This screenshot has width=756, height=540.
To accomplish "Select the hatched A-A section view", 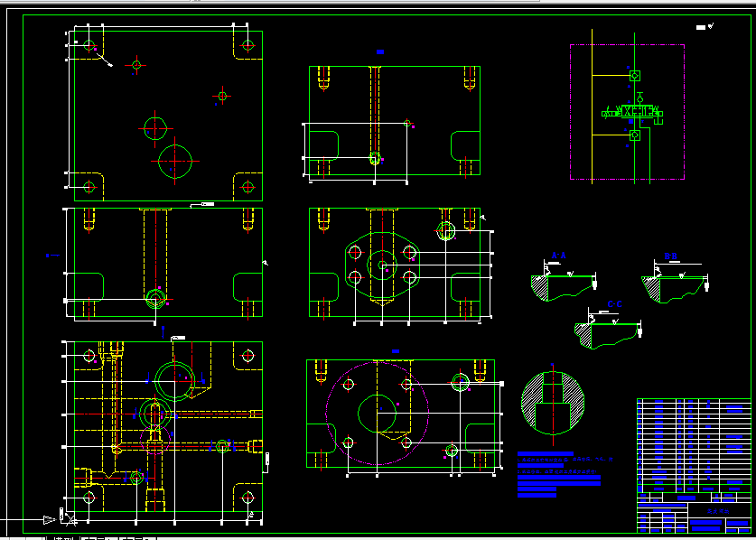I will coord(565,287).
